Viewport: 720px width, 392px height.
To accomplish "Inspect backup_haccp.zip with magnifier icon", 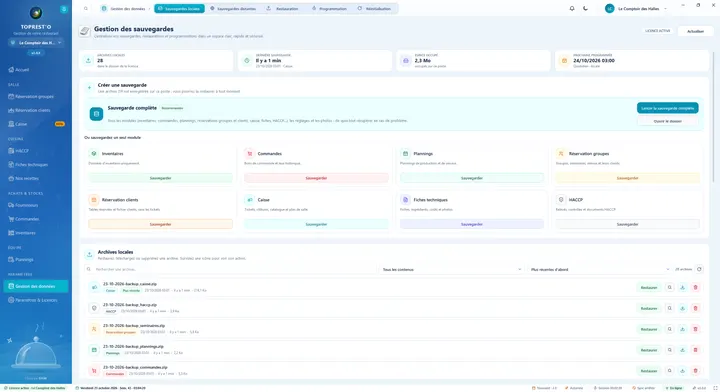I will [669, 308].
